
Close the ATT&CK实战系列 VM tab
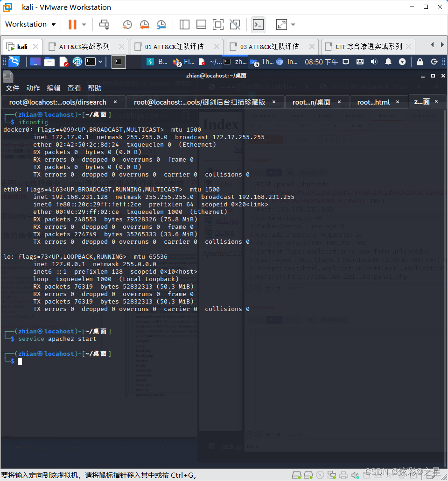coord(121,47)
